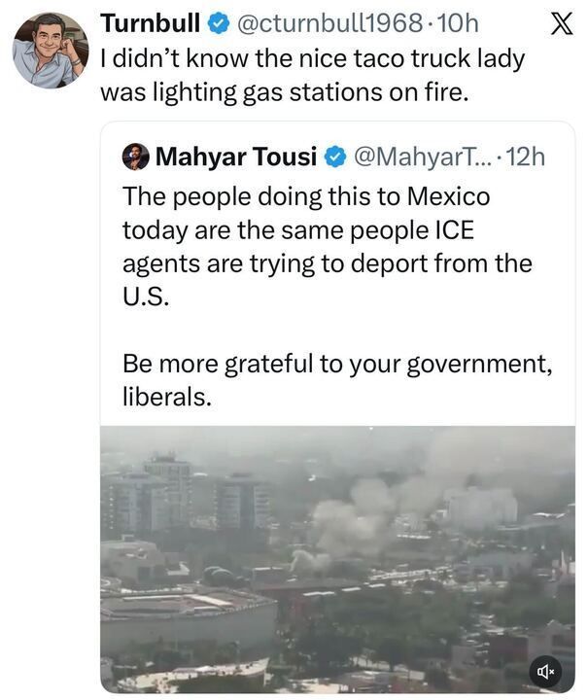Click the Mahyar Tousi display name
The image size is (588, 700).
point(236,157)
